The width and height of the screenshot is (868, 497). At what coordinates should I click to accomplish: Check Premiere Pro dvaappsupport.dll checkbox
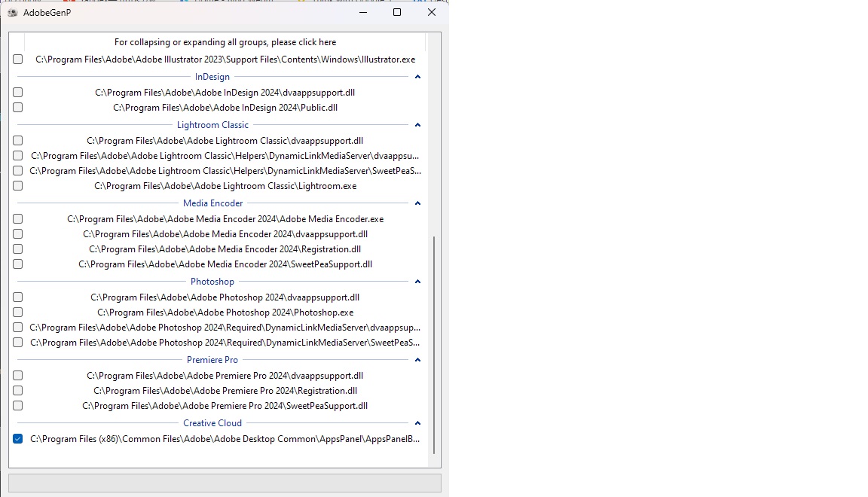(x=18, y=375)
